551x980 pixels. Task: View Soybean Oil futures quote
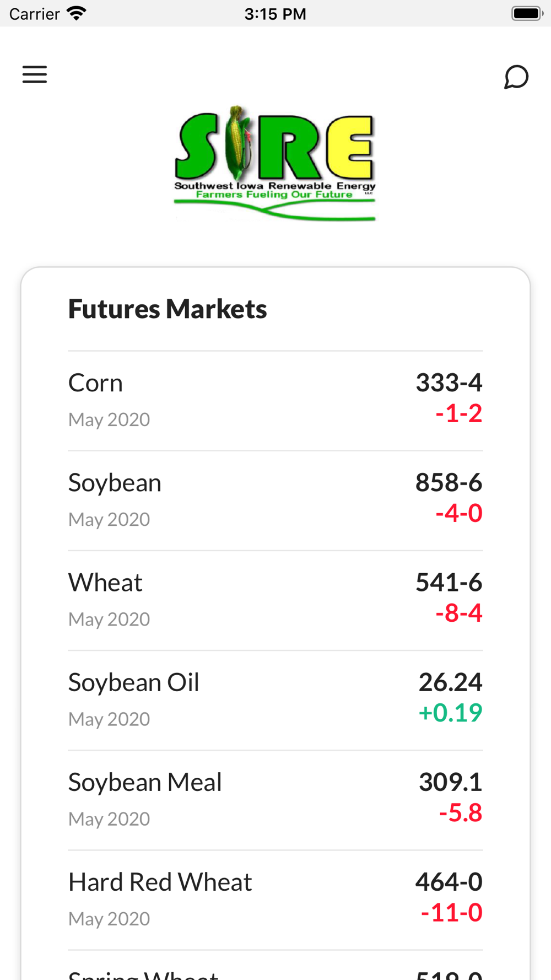tap(275, 700)
